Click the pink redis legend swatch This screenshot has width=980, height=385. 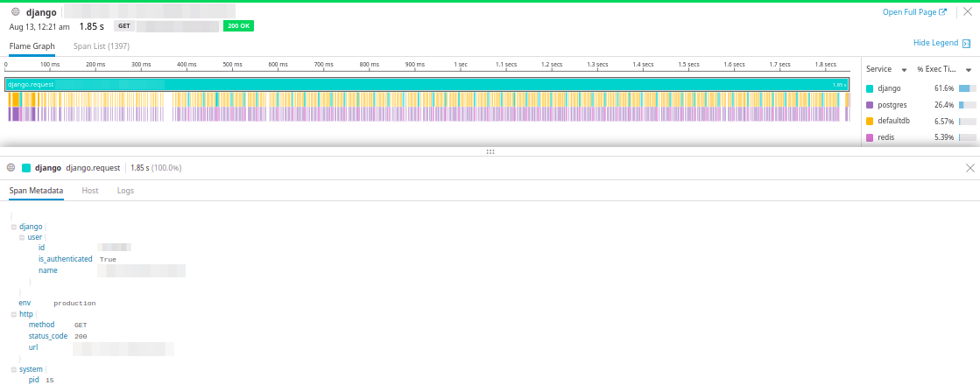pyautogui.click(x=870, y=137)
